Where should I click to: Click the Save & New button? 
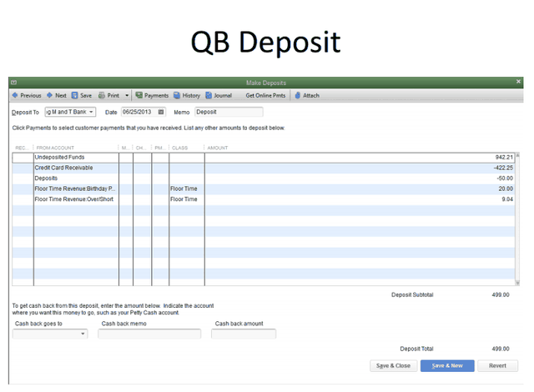447,366
